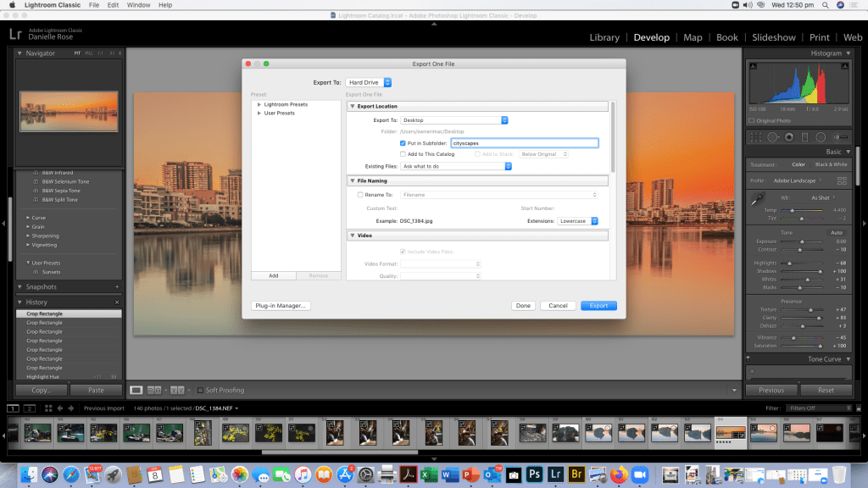Expand the Lightroom Presets tree item
The height and width of the screenshot is (488, 868).
[259, 104]
